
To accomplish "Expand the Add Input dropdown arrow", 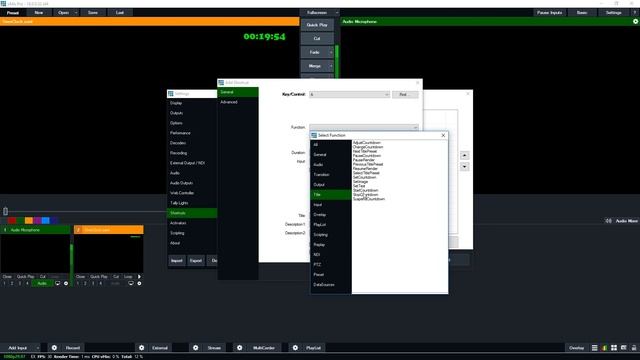I will tap(38, 348).
